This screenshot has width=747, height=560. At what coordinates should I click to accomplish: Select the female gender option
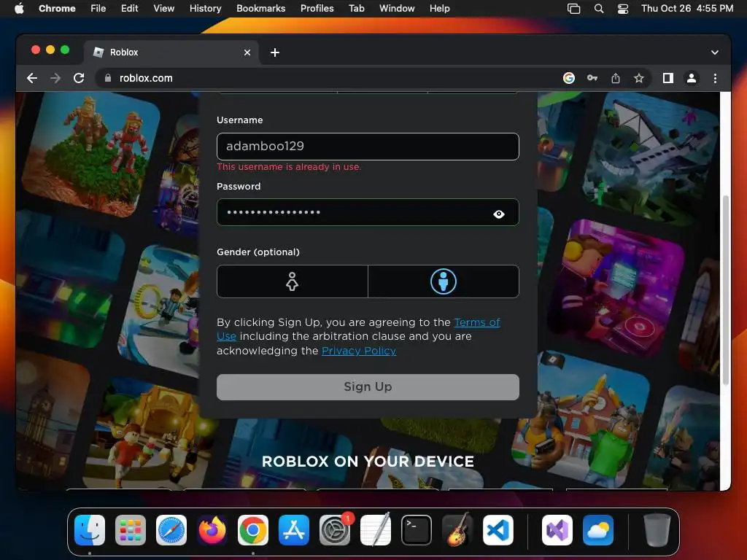point(292,281)
